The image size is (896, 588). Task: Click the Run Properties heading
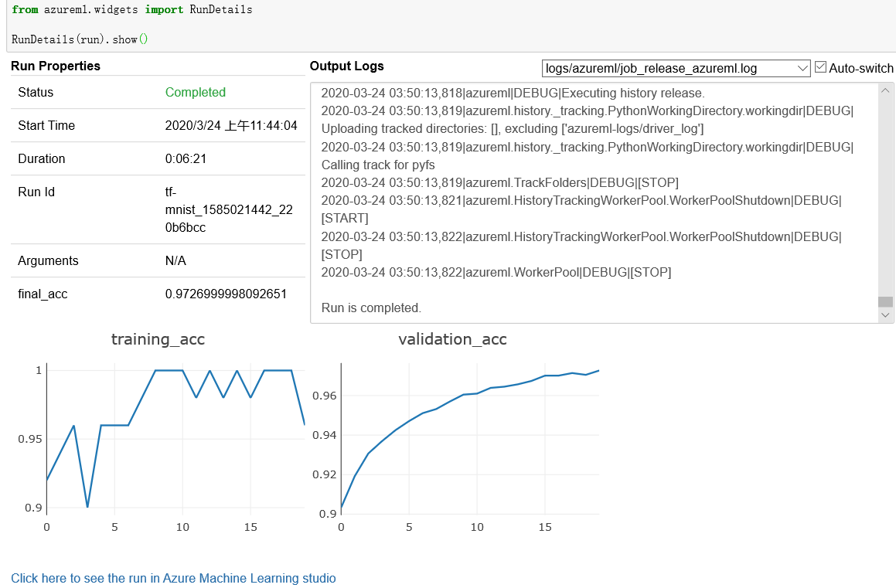pyautogui.click(x=56, y=66)
